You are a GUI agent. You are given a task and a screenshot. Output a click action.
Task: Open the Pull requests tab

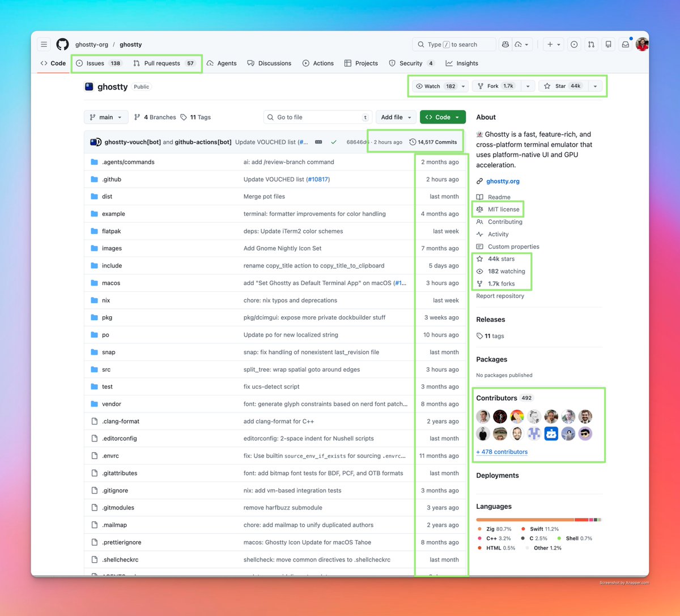tap(164, 63)
